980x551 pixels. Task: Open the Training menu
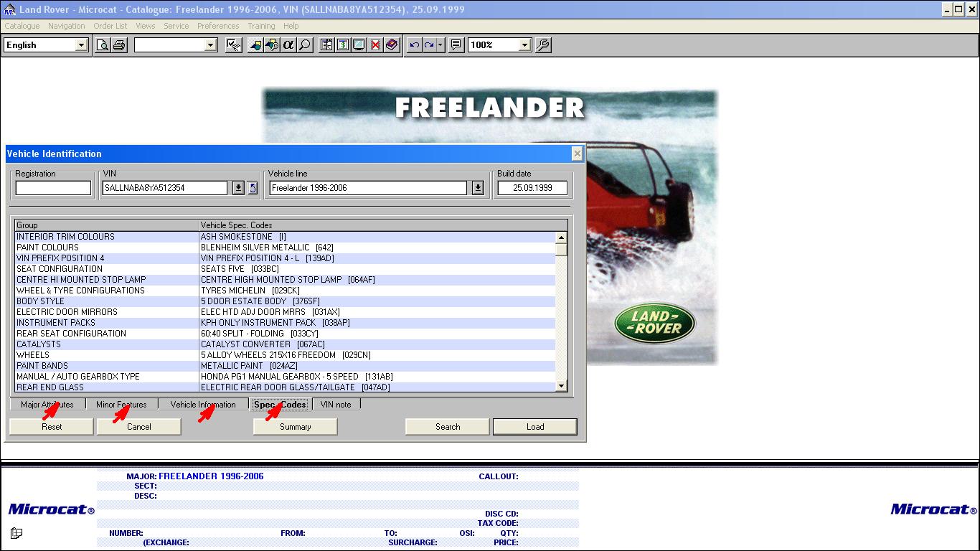pyautogui.click(x=261, y=26)
